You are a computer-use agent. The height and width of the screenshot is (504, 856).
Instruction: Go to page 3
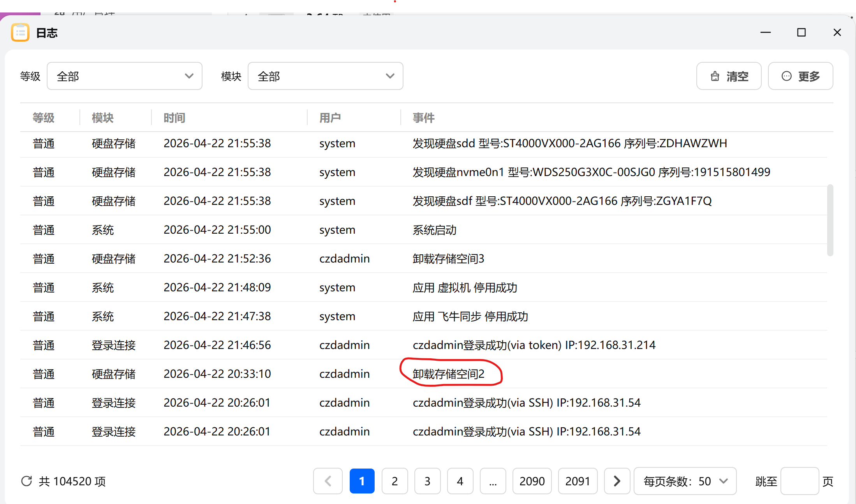(x=427, y=481)
